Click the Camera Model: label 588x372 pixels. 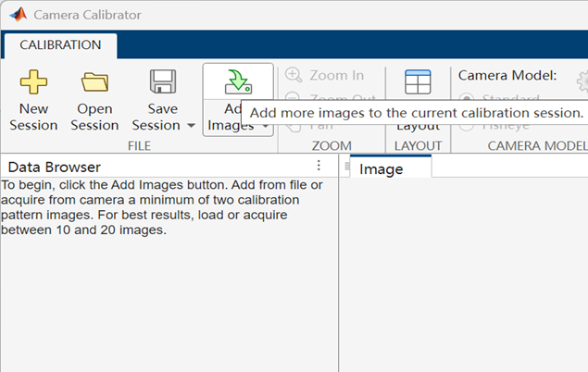click(x=507, y=75)
